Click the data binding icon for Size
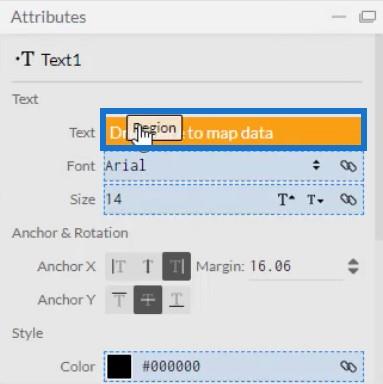Image resolution: width=383 pixels, height=384 pixels. click(348, 199)
